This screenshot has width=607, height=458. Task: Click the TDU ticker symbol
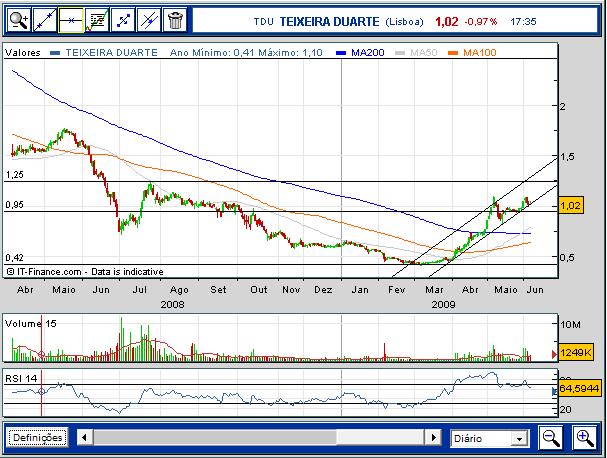[264, 22]
